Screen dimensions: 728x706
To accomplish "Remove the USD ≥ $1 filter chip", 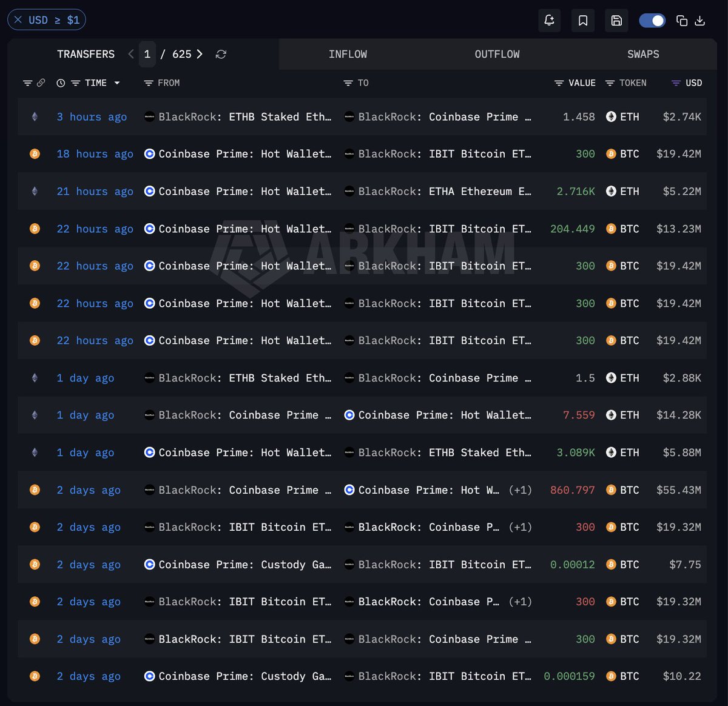I will 18,20.
